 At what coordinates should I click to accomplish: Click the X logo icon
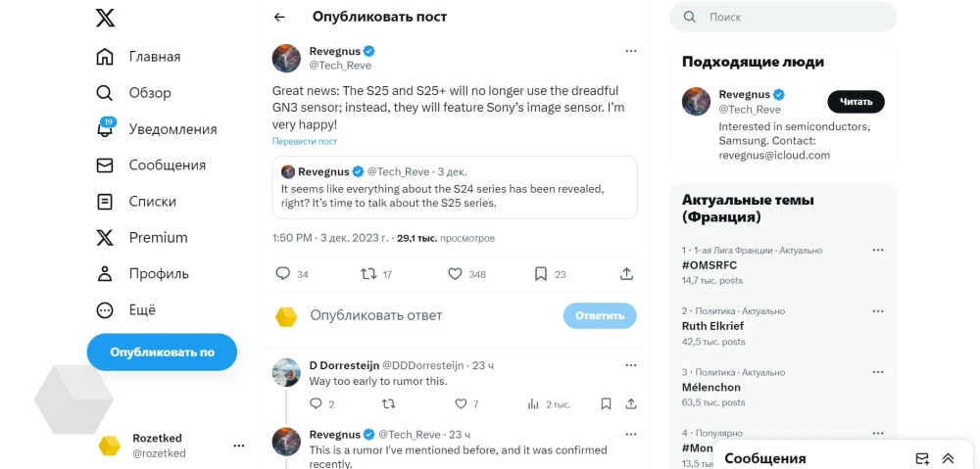tap(105, 18)
